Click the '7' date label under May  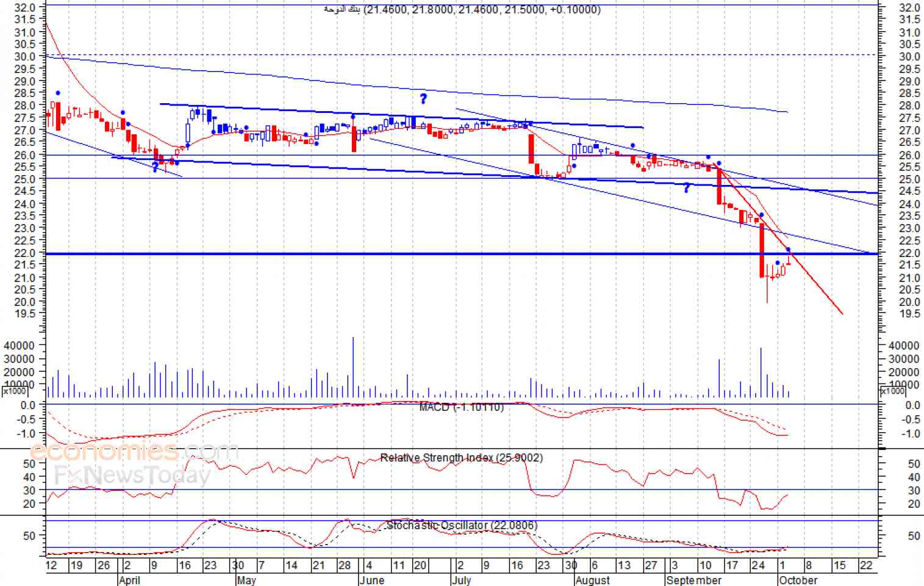pos(261,565)
